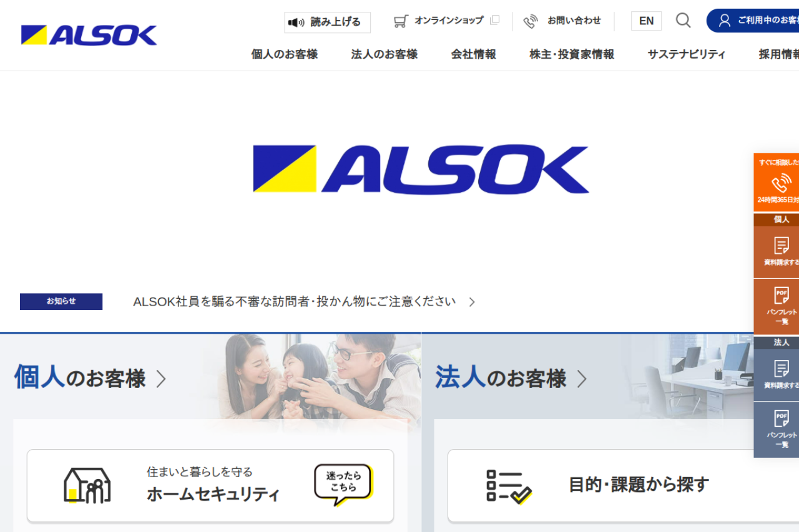799x532 pixels.
Task: Expand the 個人のお客様 section chevron
Action: [161, 379]
